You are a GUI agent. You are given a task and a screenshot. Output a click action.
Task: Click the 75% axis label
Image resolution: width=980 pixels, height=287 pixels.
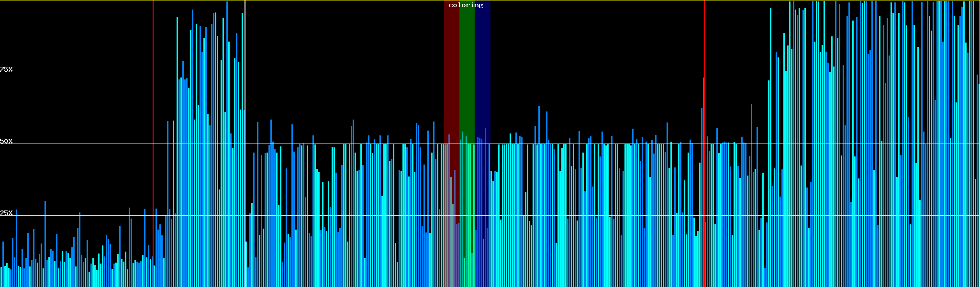tap(6, 69)
